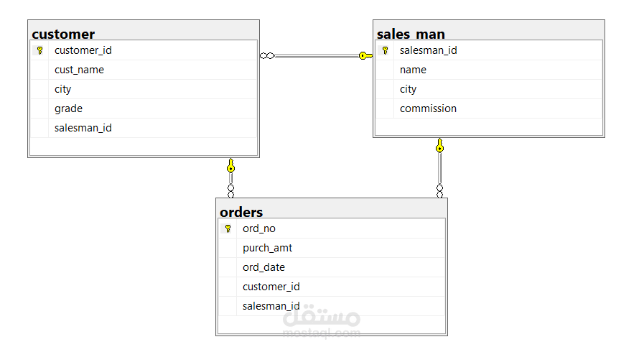Click the key icon beside customer table's customer_id
Screen dimensions: 644x347
pos(40,50)
